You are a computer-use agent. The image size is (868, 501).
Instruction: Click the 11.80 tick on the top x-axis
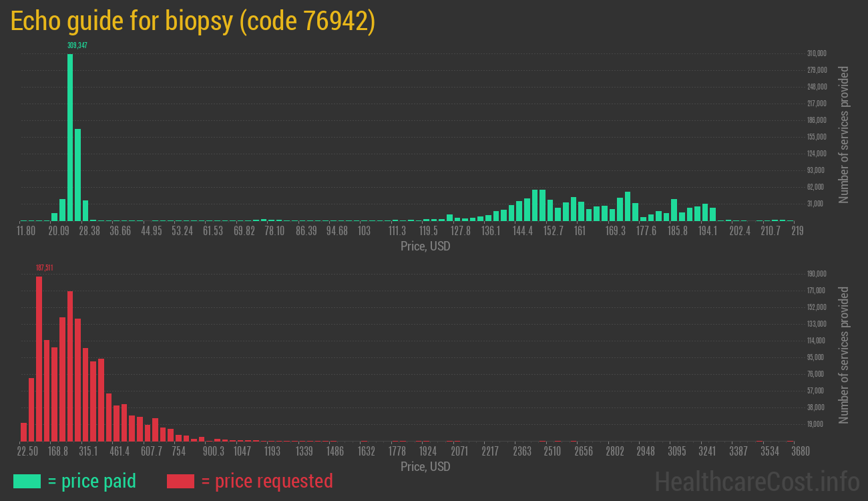click(26, 231)
